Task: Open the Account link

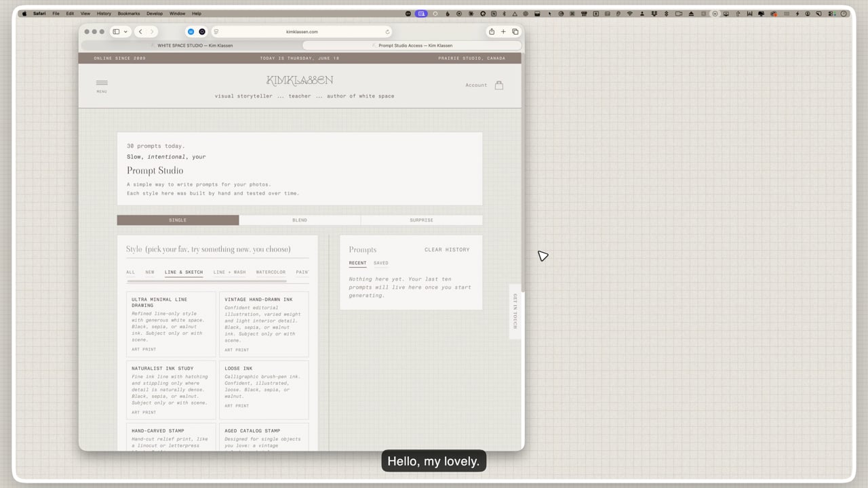Action: 476,85
